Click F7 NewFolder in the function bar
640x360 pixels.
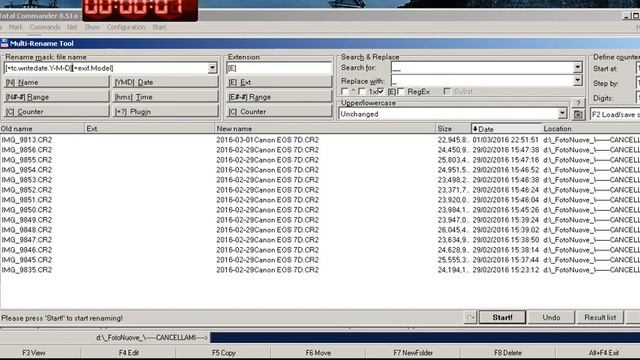click(x=413, y=353)
